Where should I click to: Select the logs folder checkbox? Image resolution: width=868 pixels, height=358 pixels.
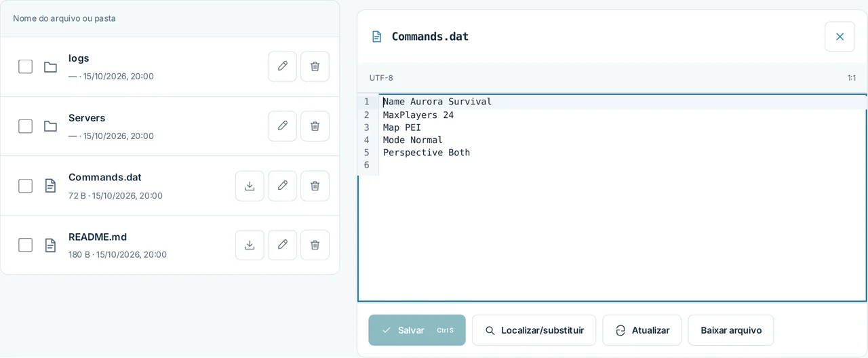pos(25,66)
